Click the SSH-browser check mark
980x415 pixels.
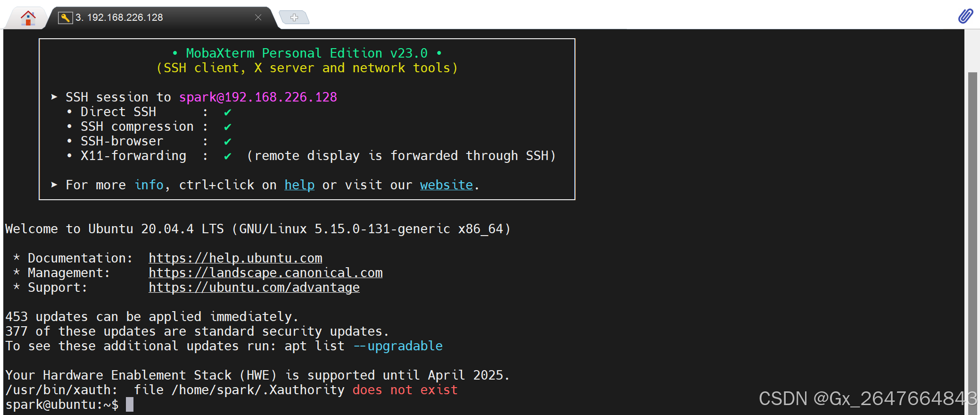click(x=228, y=142)
